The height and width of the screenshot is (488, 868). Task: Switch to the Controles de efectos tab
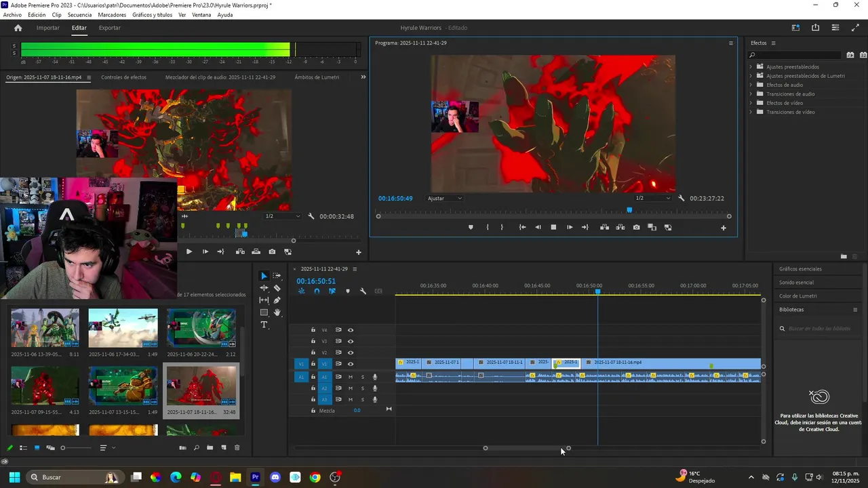click(123, 77)
